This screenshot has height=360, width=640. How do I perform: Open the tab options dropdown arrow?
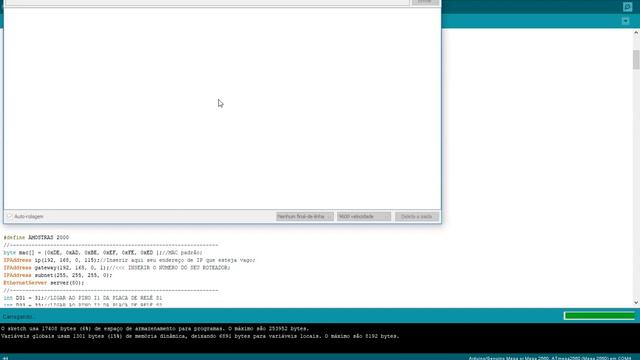pyautogui.click(x=625, y=21)
